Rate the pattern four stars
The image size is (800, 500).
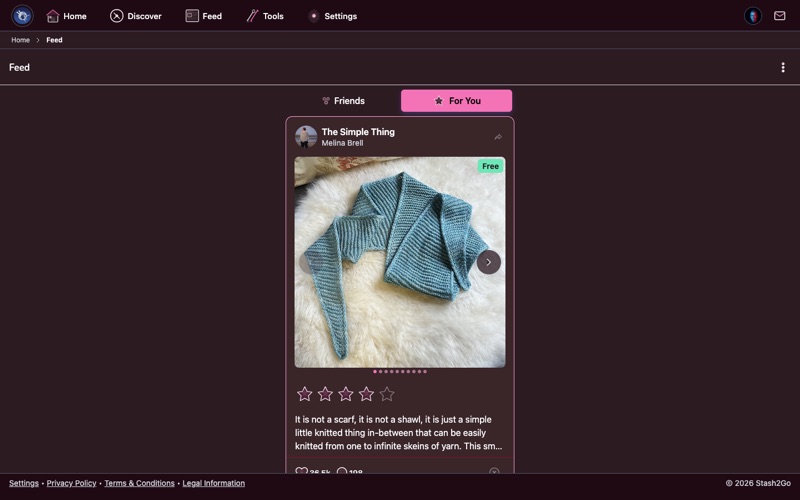(366, 394)
